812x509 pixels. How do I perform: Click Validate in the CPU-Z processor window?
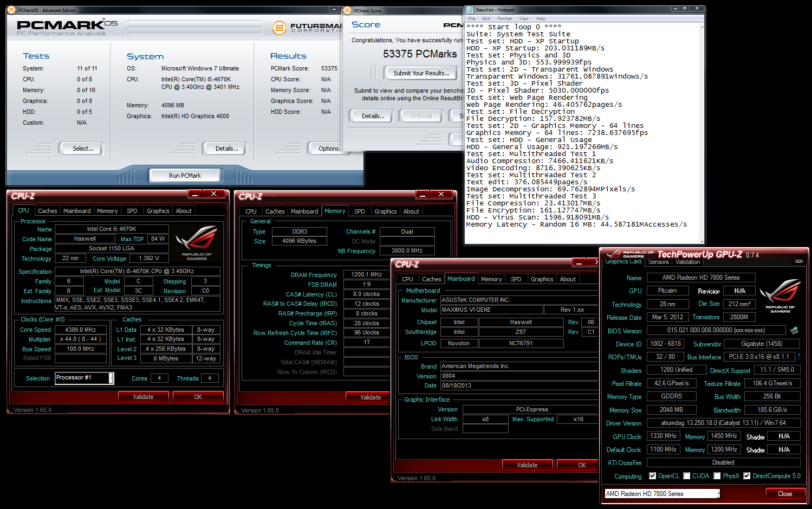point(143,397)
